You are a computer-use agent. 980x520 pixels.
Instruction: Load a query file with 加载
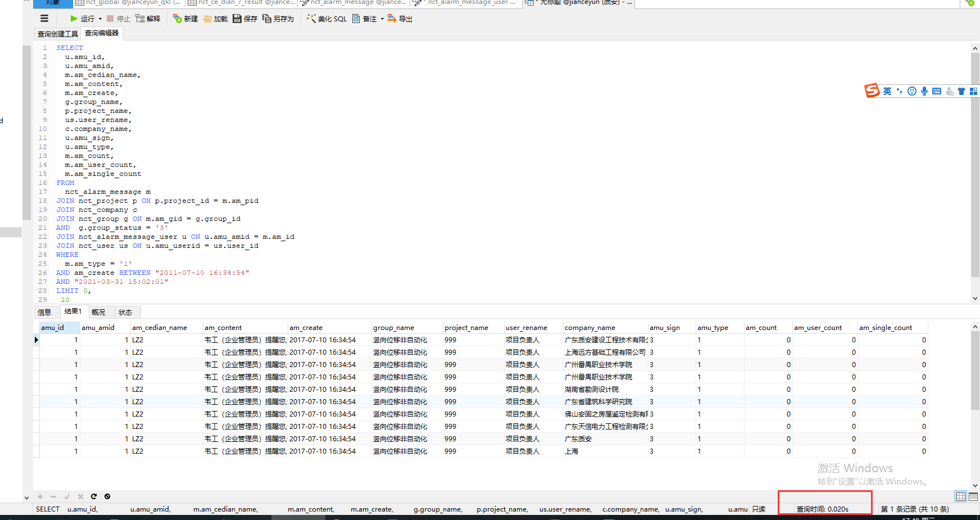pyautogui.click(x=215, y=19)
